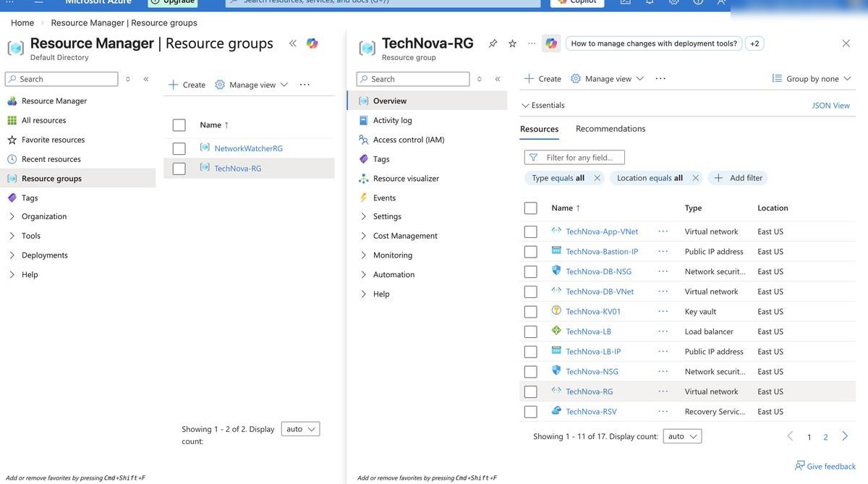Open resources Display count auto dropdown

(x=683, y=436)
